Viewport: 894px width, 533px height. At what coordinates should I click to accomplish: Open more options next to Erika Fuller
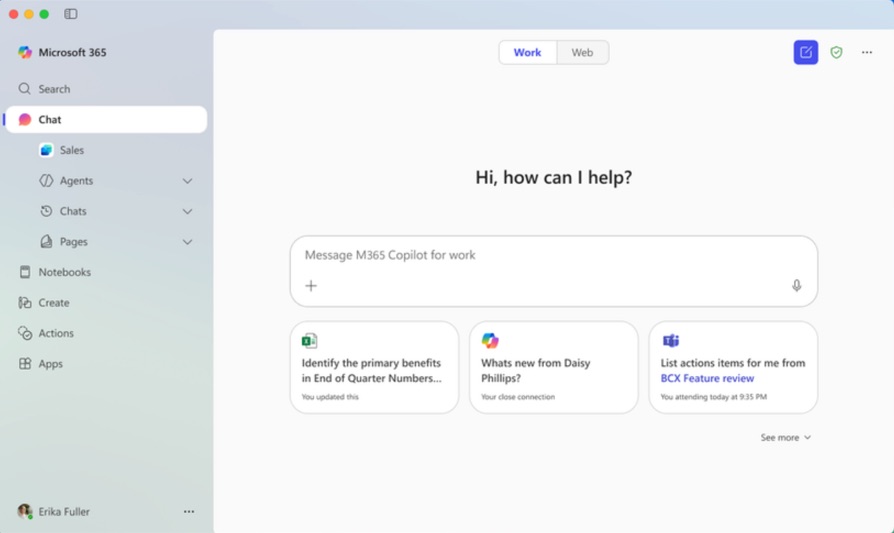pyautogui.click(x=189, y=512)
